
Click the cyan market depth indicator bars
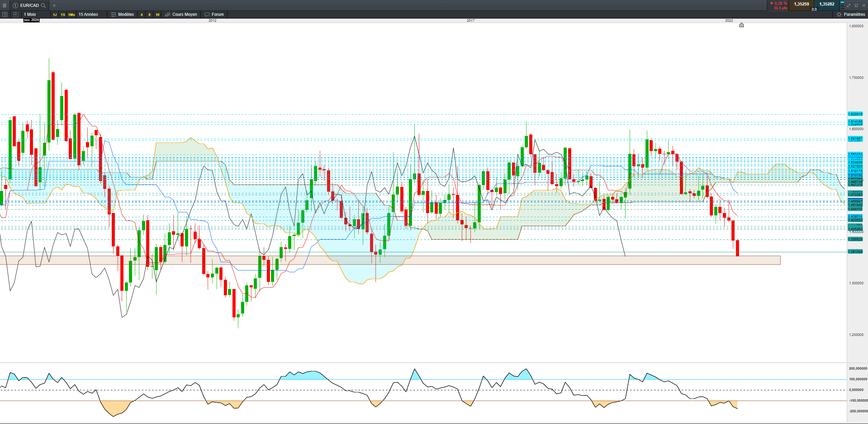[842, 6]
